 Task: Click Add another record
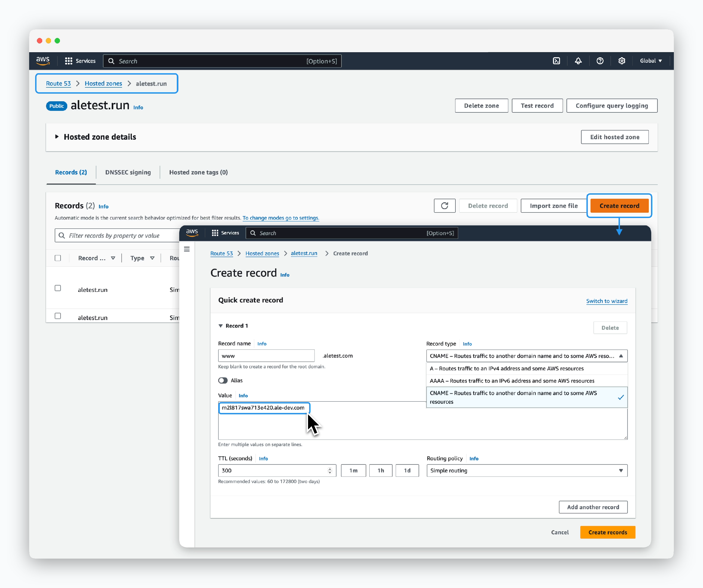click(x=593, y=507)
